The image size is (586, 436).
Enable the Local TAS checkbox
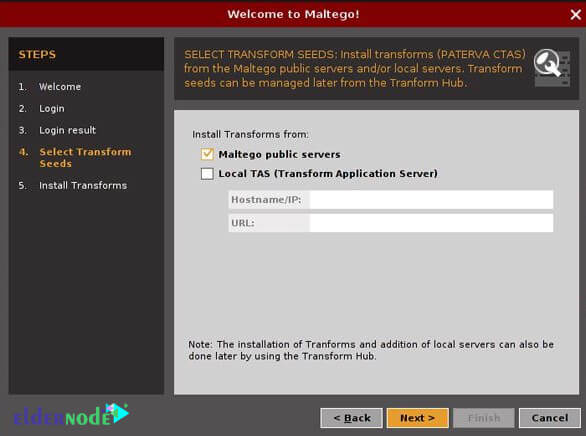[x=207, y=173]
